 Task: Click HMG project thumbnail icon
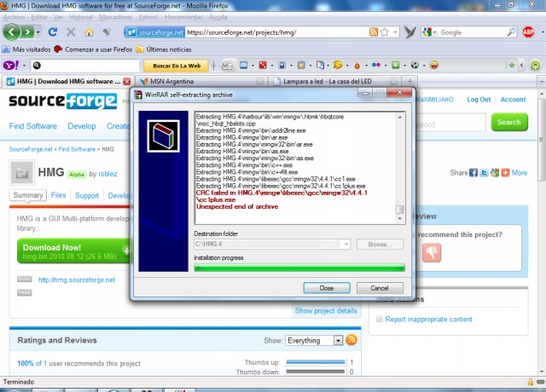pyautogui.click(x=21, y=172)
